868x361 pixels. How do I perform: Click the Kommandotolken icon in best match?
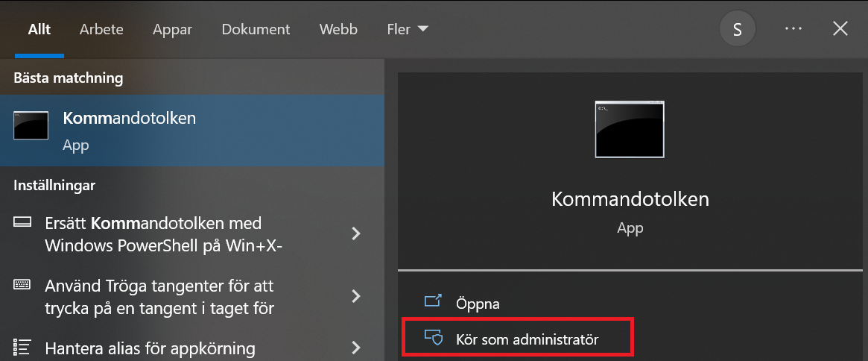coord(31,126)
